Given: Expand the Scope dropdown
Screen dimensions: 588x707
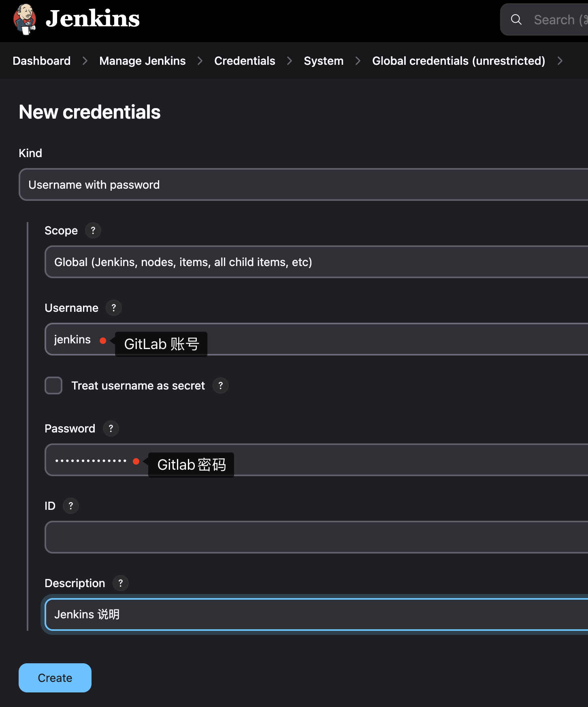Looking at the screenshot, I should click(316, 262).
